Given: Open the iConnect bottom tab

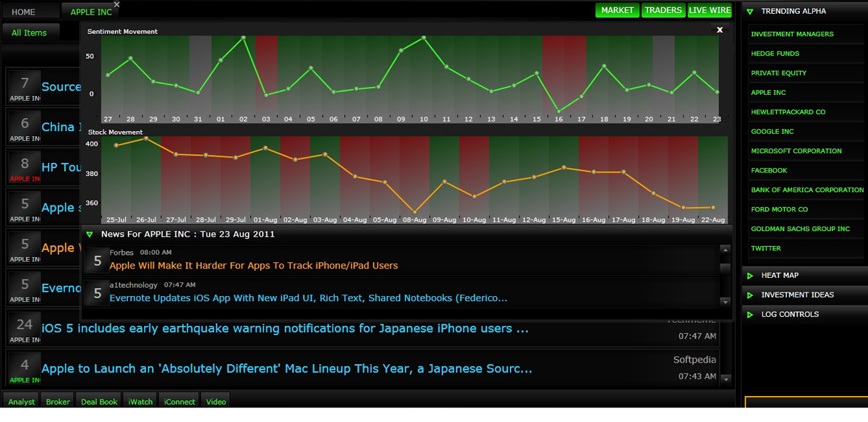Looking at the screenshot, I should (x=180, y=402).
